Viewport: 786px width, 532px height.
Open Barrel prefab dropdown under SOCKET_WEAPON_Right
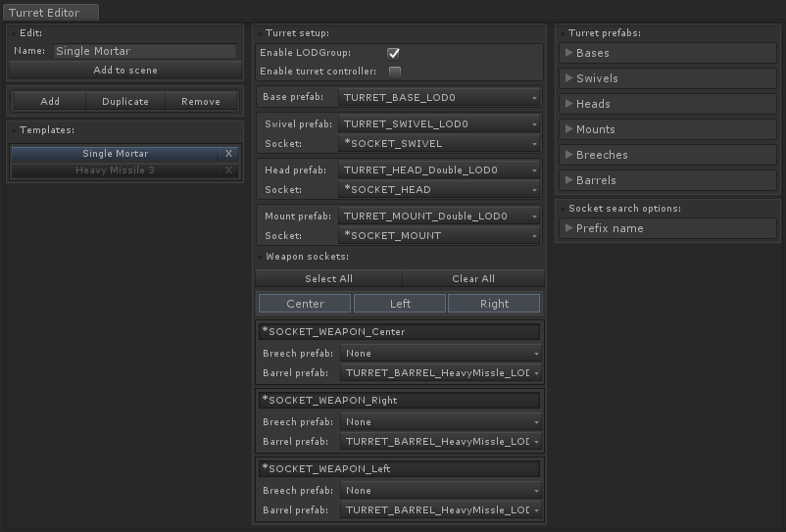point(441,441)
